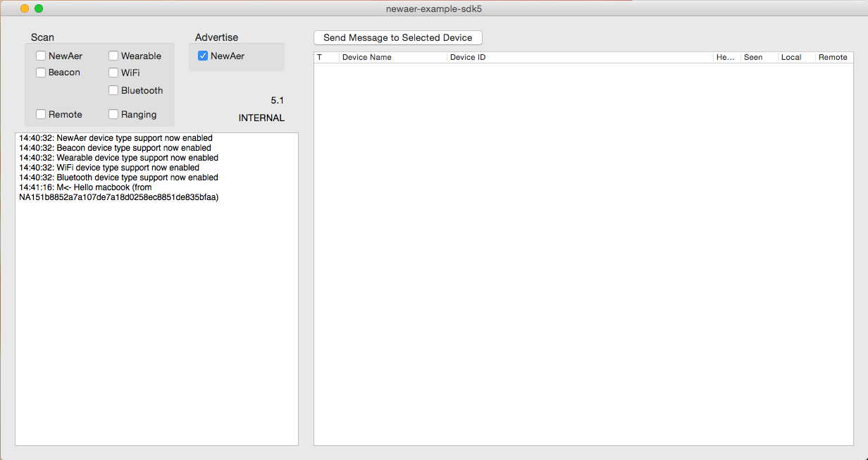This screenshot has width=868, height=460.
Task: Click the Scan group label
Action: (x=42, y=37)
